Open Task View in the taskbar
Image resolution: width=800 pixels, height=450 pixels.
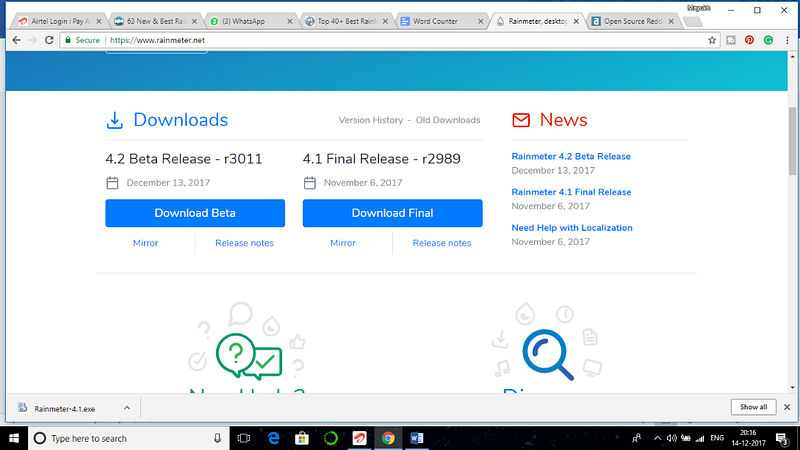[244, 438]
